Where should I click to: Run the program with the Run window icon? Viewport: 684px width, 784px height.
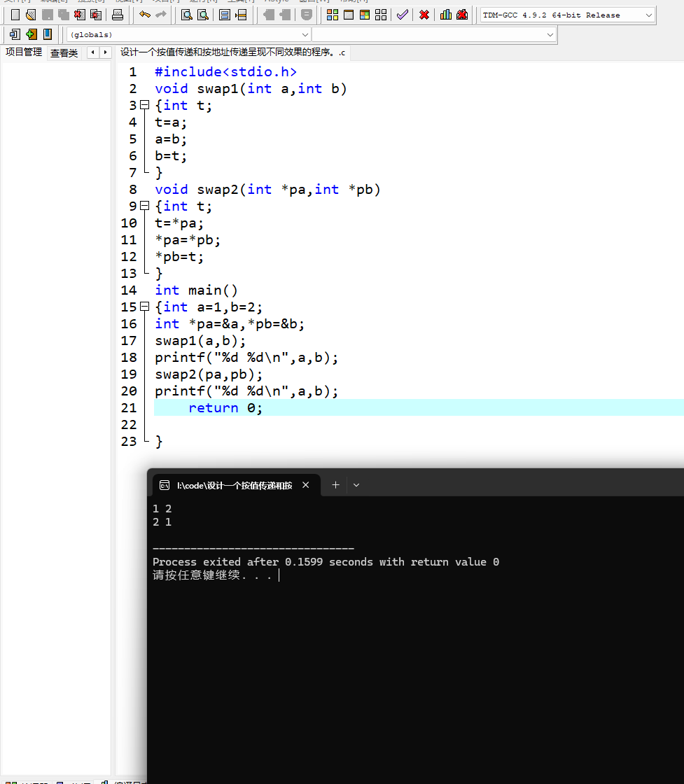tap(349, 15)
